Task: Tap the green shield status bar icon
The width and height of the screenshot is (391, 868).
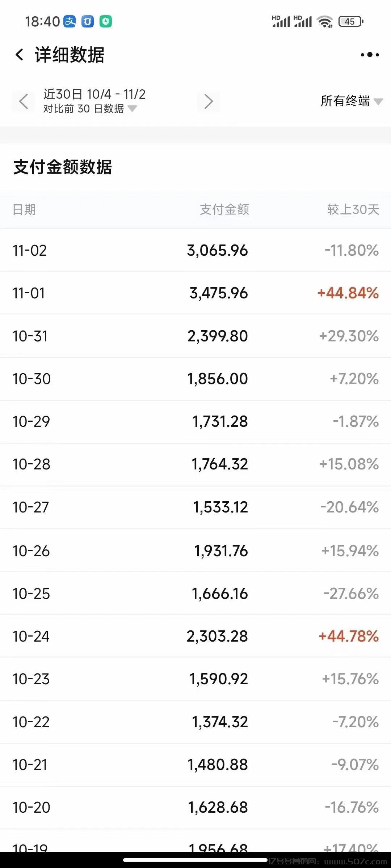Action: pos(106,22)
